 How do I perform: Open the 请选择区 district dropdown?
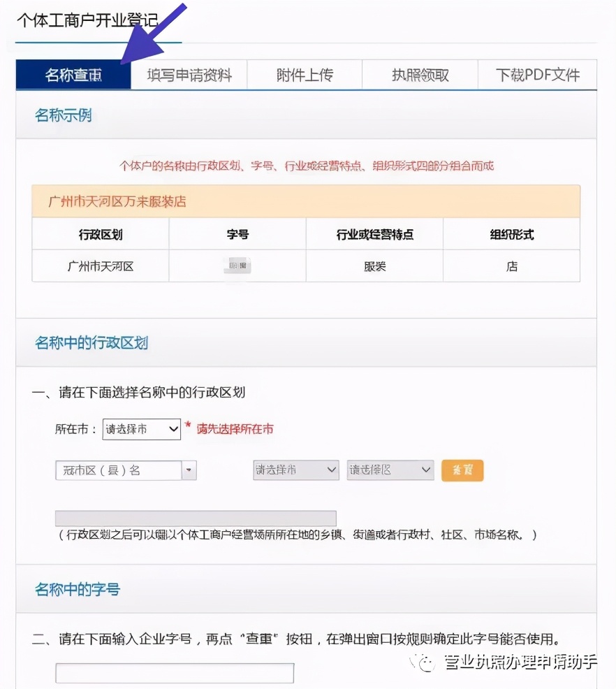point(390,470)
